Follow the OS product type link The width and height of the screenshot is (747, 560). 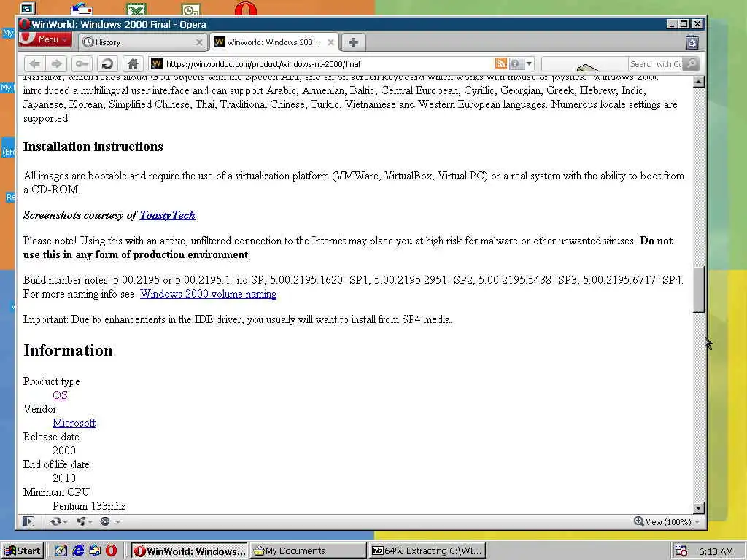[x=60, y=395]
